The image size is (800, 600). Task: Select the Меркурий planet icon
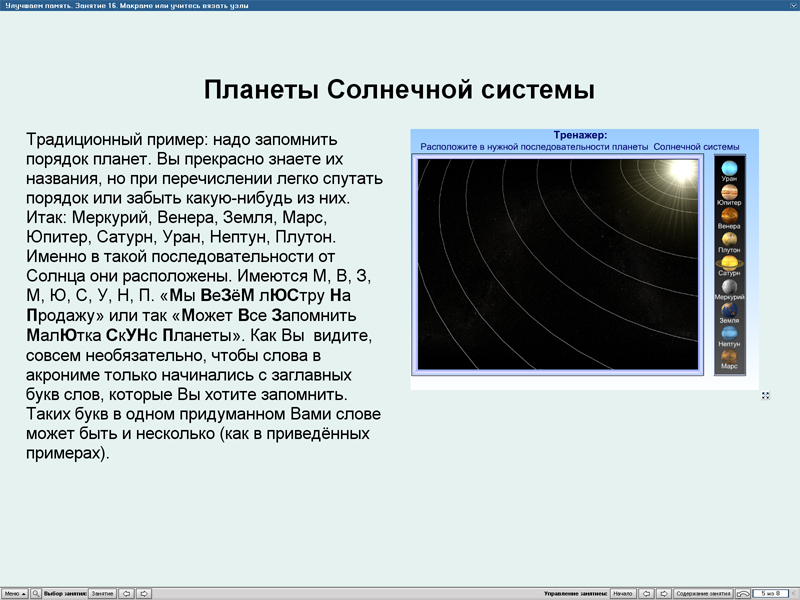(x=728, y=288)
